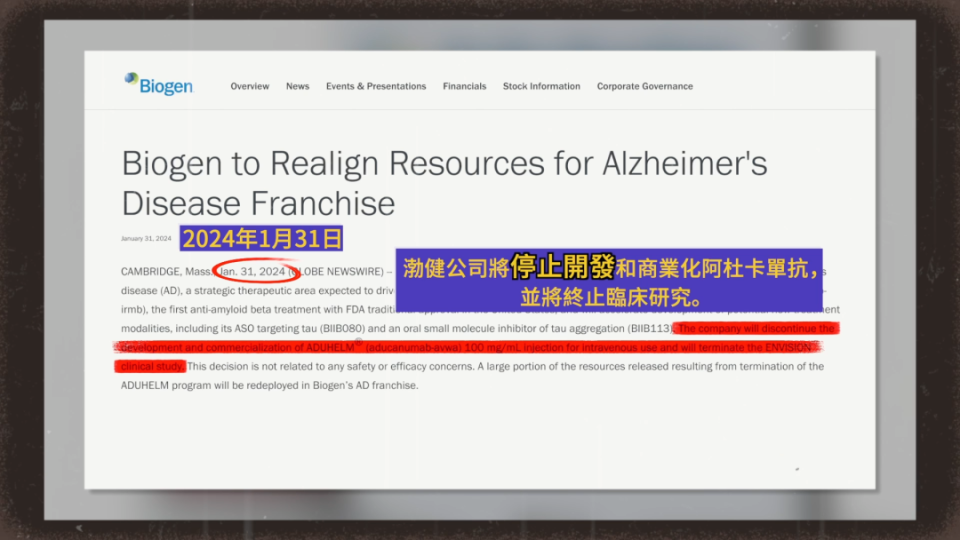Open Events & Presentations nav item
The width and height of the screenshot is (960, 540).
[x=376, y=86]
